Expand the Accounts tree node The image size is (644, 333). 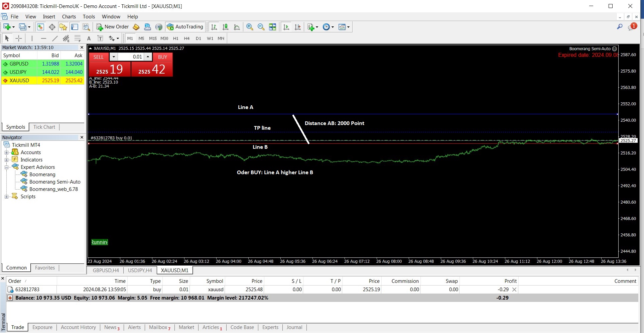(x=6, y=152)
